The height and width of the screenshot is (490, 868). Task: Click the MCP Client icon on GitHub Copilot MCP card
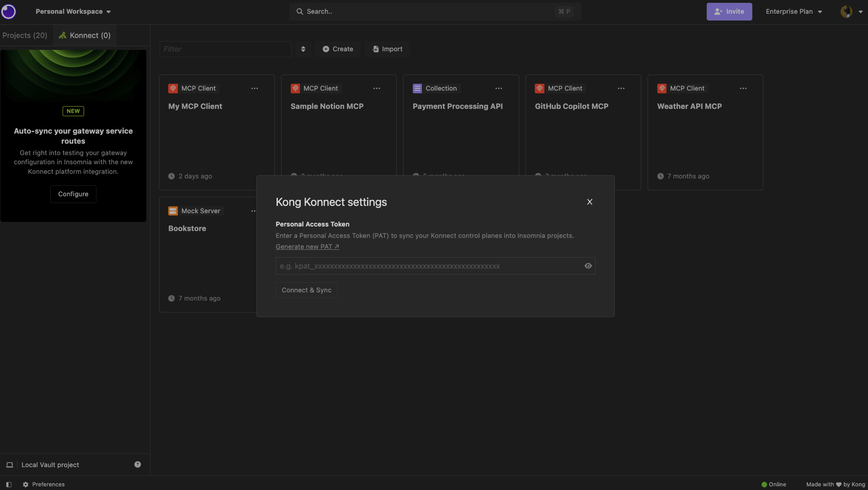(539, 88)
